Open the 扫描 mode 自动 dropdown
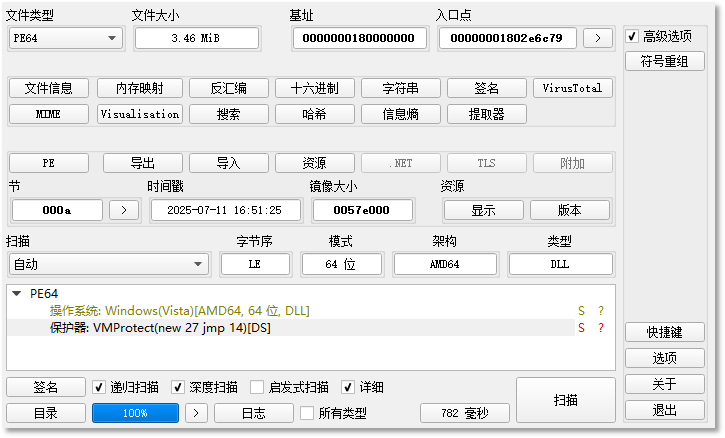 108,264
